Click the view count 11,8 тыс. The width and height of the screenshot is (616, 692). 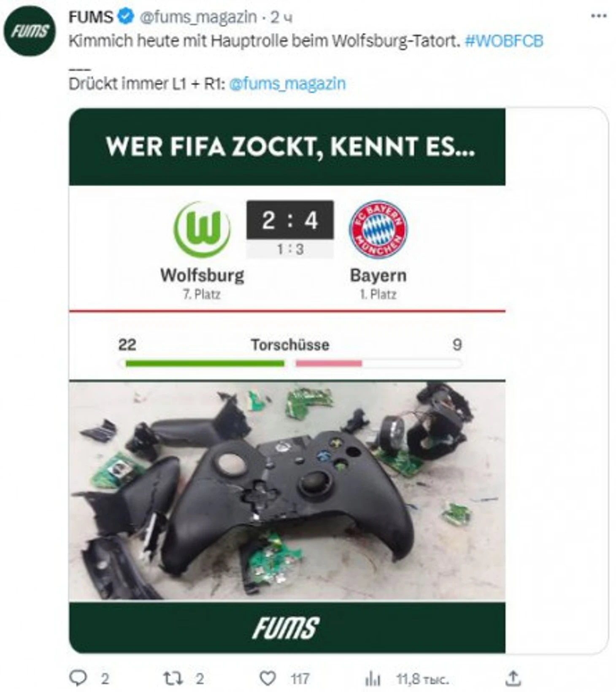coord(423,678)
